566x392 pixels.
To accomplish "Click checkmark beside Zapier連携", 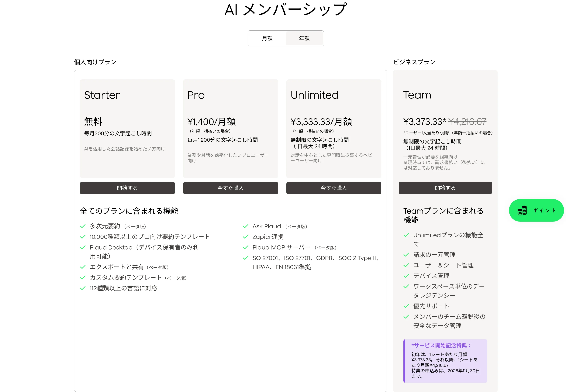I will 245,237.
